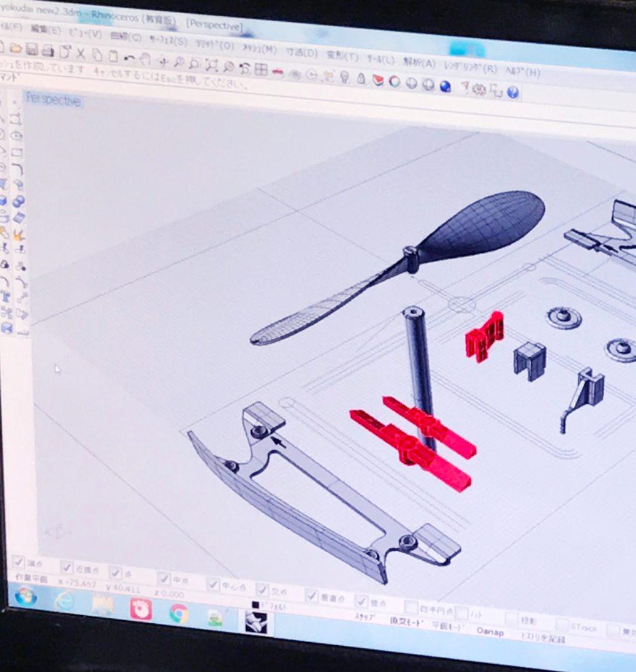Open Google Chrome from the taskbar
The height and width of the screenshot is (672, 636).
tap(179, 614)
